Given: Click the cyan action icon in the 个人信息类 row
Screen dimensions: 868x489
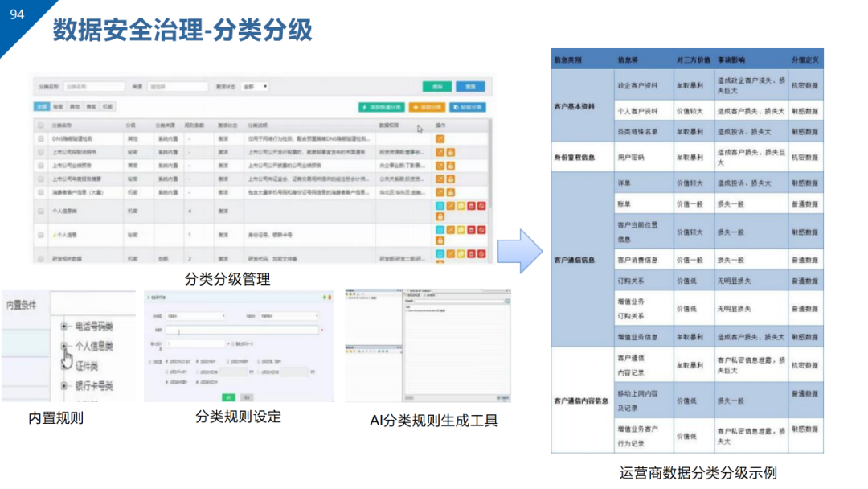Looking at the screenshot, I should click(x=440, y=206).
